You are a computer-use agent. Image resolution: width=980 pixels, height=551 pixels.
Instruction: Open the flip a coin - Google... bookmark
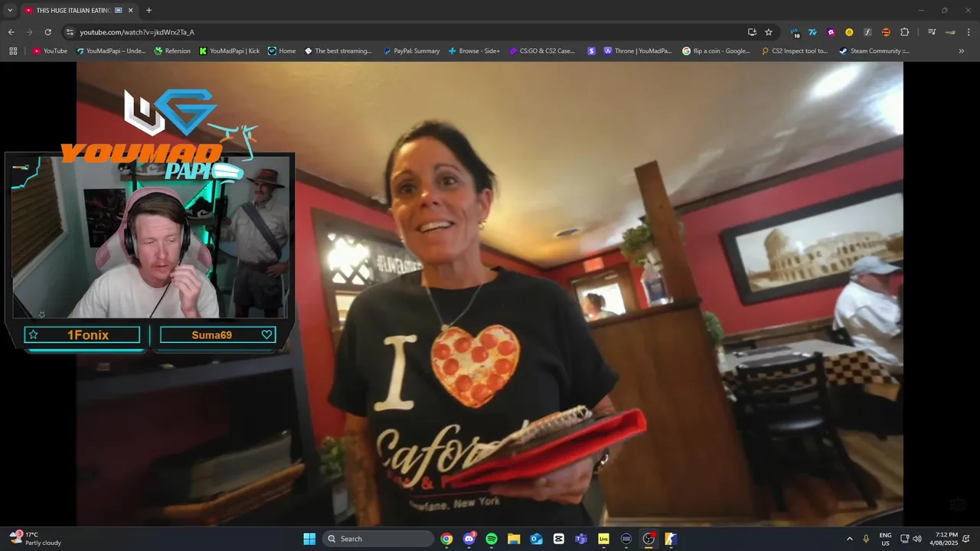(x=717, y=51)
